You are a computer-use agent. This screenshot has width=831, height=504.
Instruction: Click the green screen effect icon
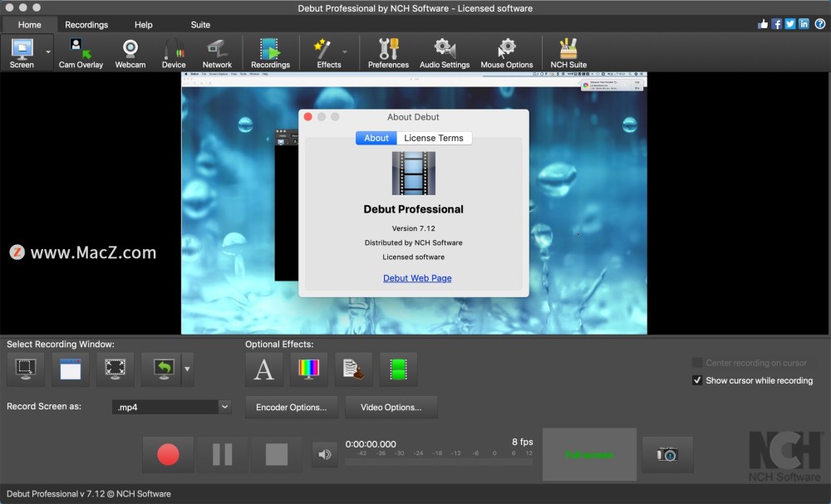coord(398,369)
